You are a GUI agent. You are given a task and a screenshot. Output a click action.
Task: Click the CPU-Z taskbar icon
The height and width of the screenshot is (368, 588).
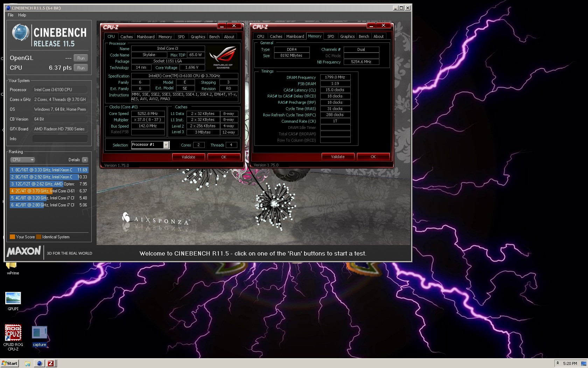point(51,363)
